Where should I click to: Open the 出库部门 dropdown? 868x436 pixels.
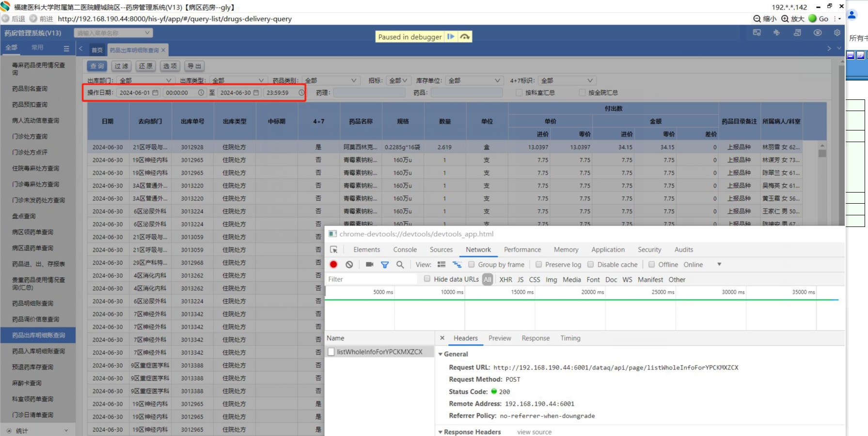(x=145, y=81)
